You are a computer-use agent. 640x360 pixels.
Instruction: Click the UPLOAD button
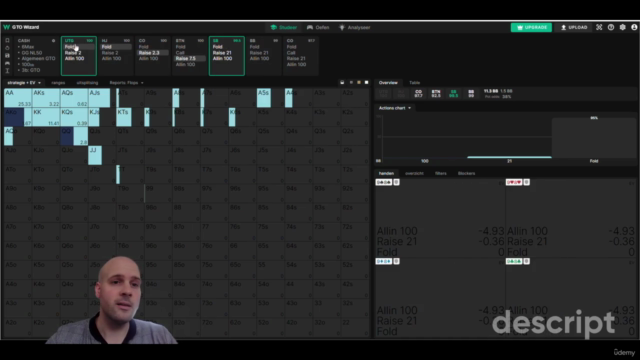pos(574,27)
